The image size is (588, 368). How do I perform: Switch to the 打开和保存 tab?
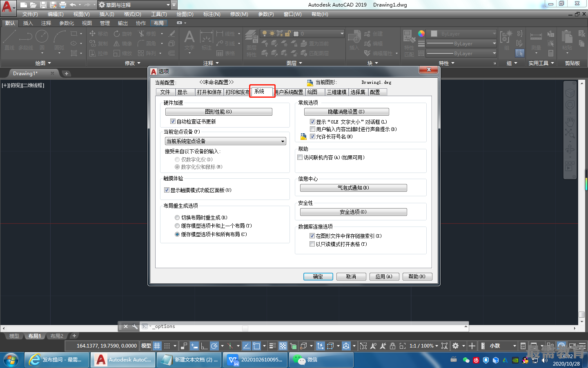coord(209,92)
